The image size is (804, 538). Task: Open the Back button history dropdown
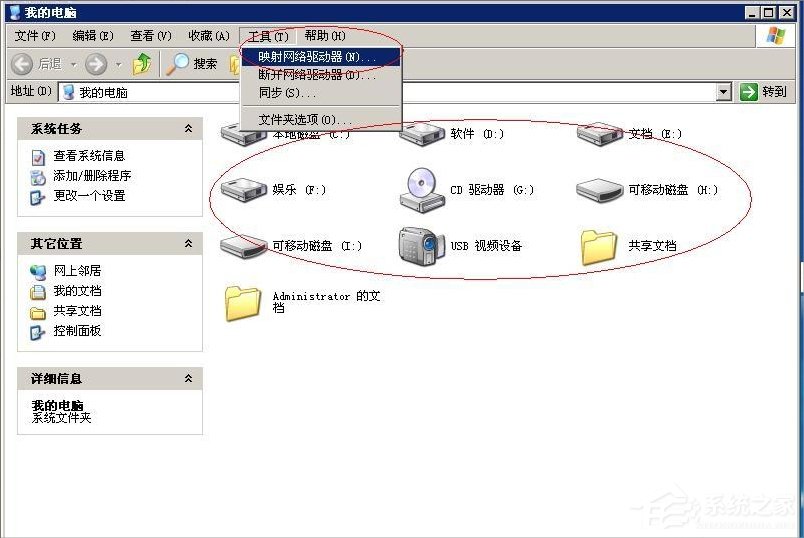click(73, 65)
